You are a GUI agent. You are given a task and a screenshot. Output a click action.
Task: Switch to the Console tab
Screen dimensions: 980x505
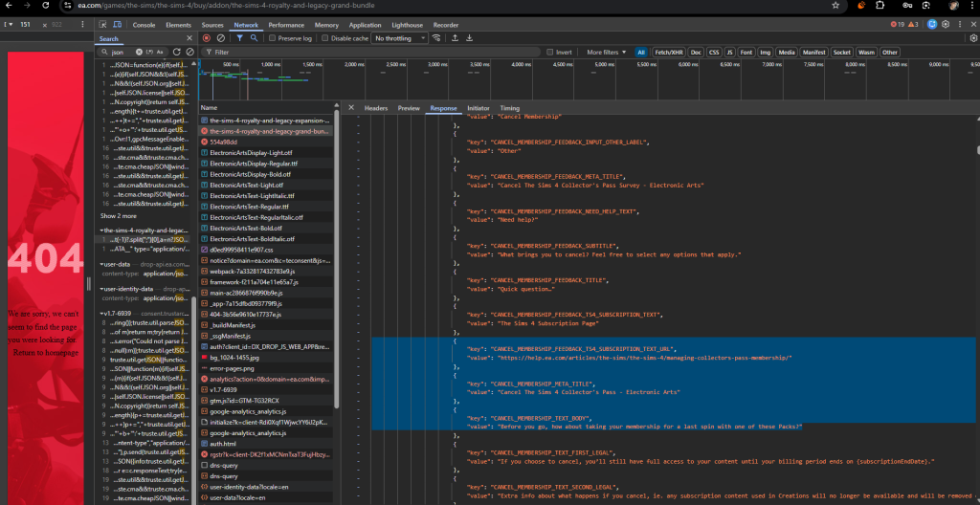[x=144, y=25]
